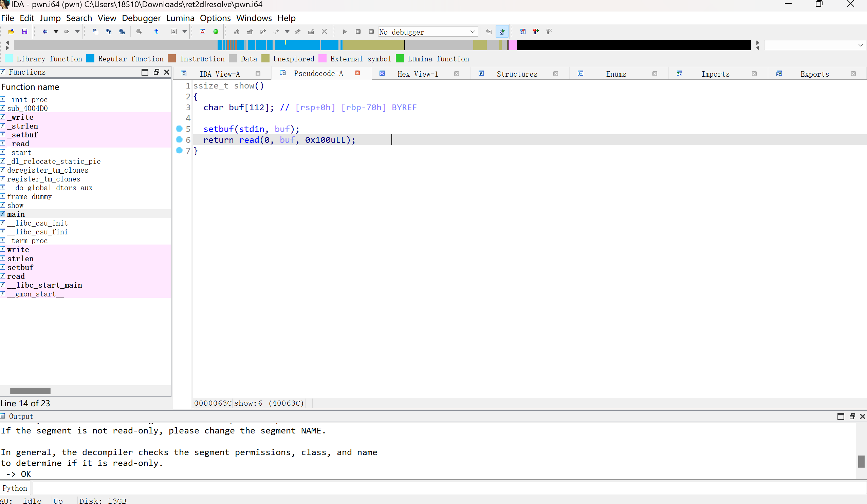The height and width of the screenshot is (504, 867).
Task: Float the Functions panel with its restore icon
Action: point(156,72)
